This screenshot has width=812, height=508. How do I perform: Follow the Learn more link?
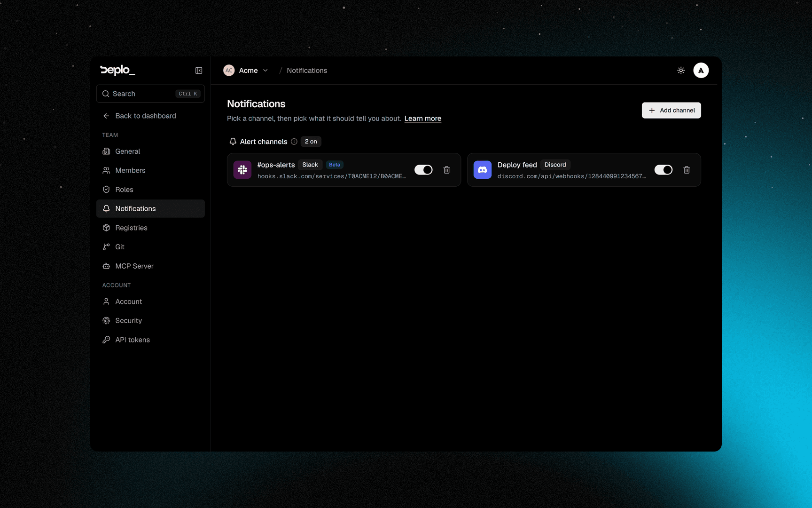click(x=423, y=119)
